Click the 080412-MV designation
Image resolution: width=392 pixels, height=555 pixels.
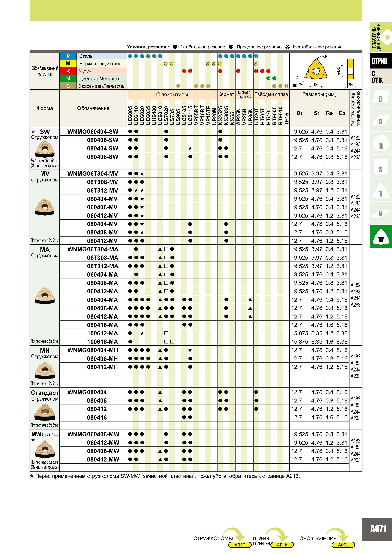point(102,241)
